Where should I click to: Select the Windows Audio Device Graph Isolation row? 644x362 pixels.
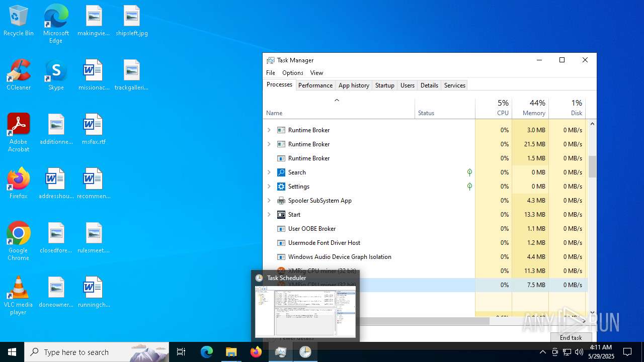(425, 256)
